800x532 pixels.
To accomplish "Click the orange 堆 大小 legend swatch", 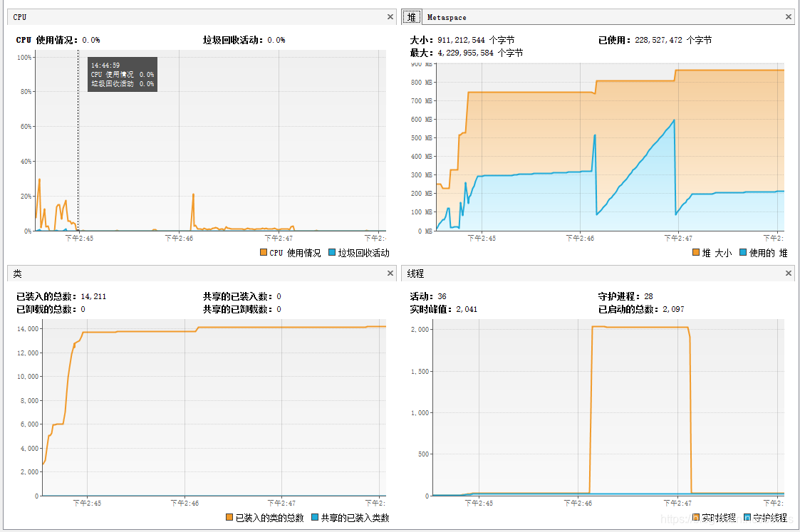I will pyautogui.click(x=696, y=252).
